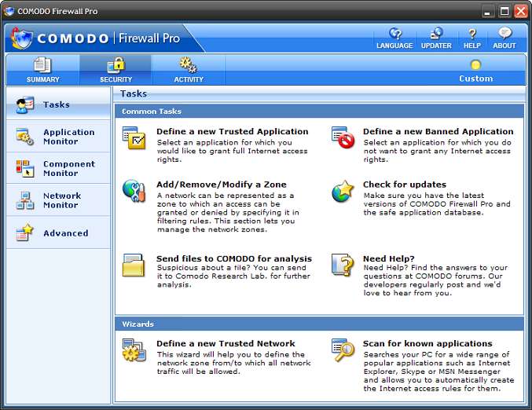532x410 pixels.
Task: Click the Need Help question mark icon
Action: 343,265
